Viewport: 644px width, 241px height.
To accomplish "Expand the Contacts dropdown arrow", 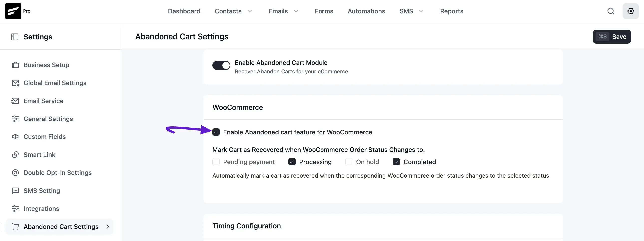I will pos(250,11).
